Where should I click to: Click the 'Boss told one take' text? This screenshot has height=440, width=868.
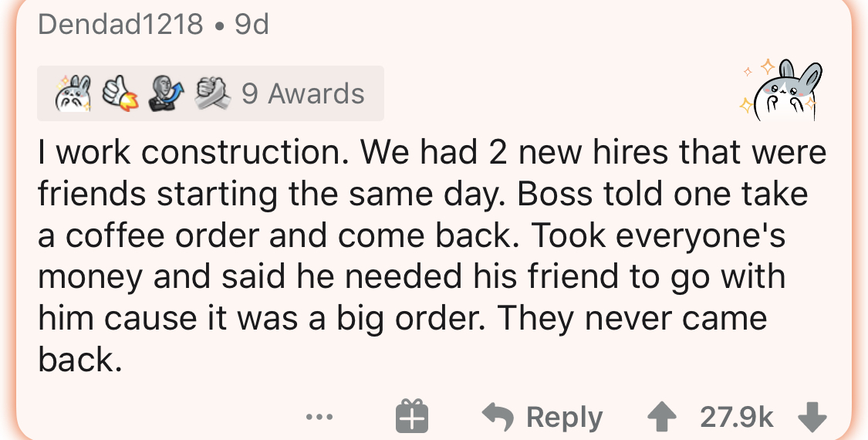pos(662,194)
